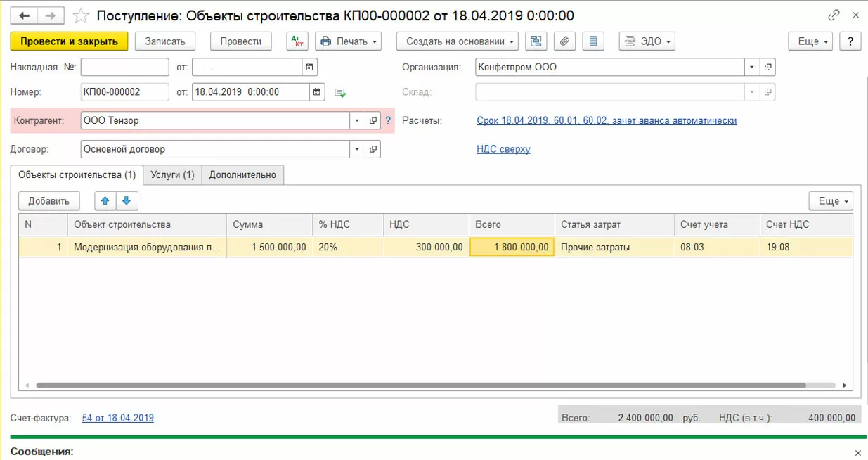Click the Номер date 18.04.2019 field
Image resolution: width=868 pixels, height=460 pixels.
pos(250,91)
